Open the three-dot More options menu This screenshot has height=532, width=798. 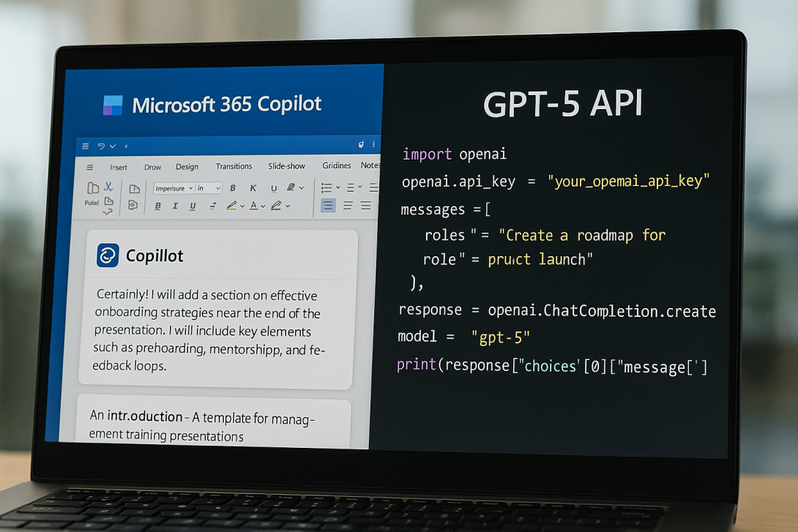(x=373, y=144)
